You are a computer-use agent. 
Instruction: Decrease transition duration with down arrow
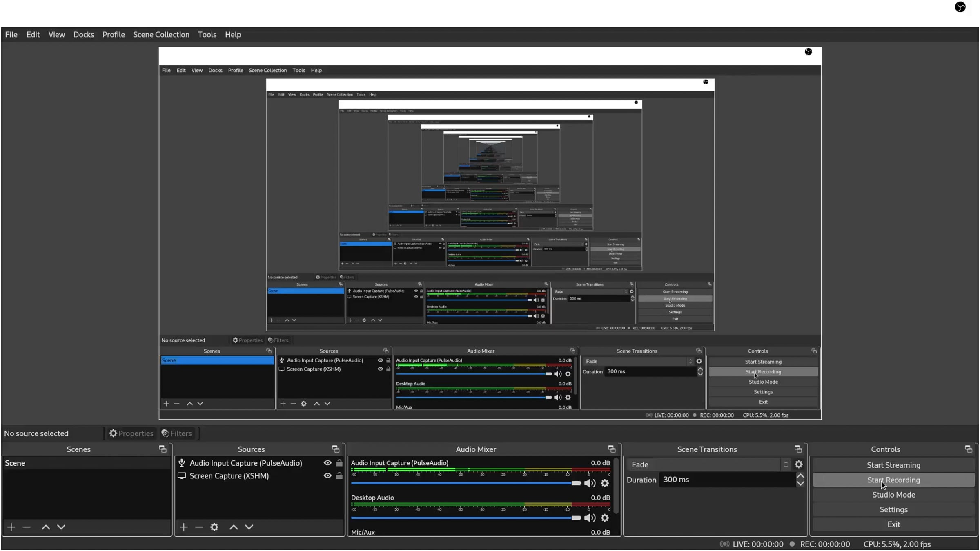[x=800, y=483]
